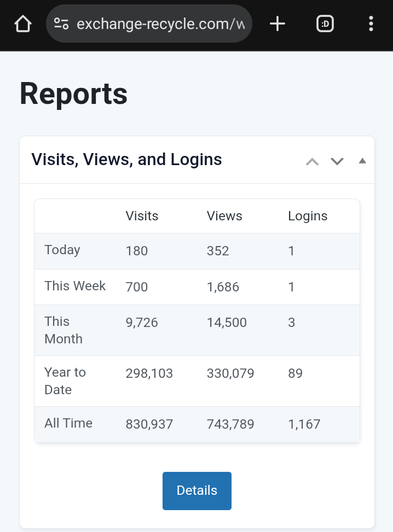This screenshot has width=393, height=532.
Task: Click the All Time visits value 830,937
Action: [x=149, y=424]
